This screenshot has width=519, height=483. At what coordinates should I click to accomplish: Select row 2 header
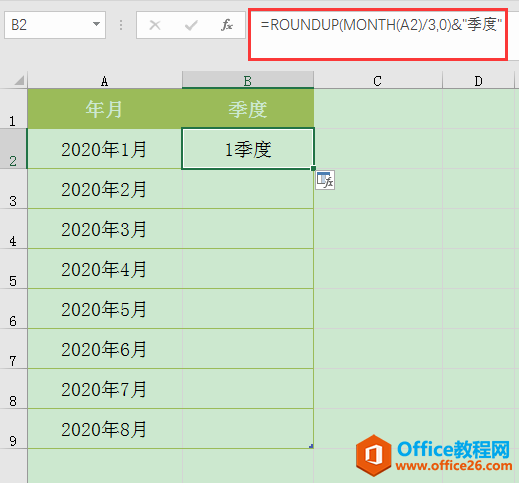click(13, 149)
